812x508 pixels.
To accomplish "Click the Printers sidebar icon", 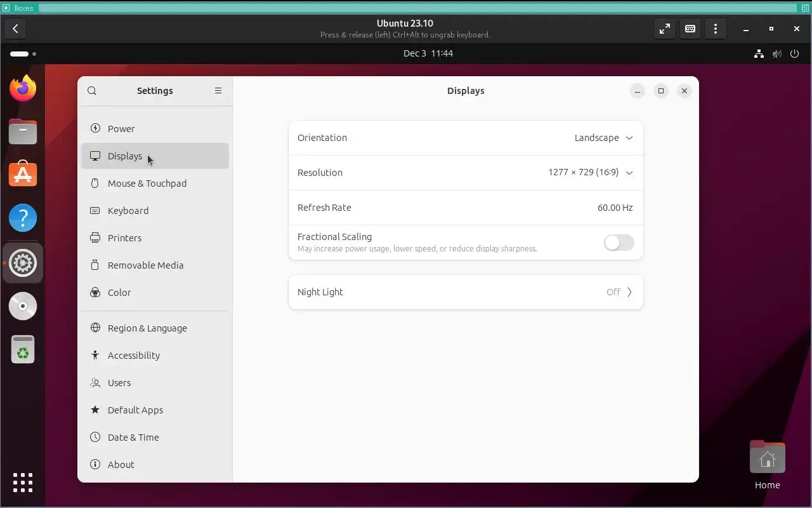I will (95, 237).
